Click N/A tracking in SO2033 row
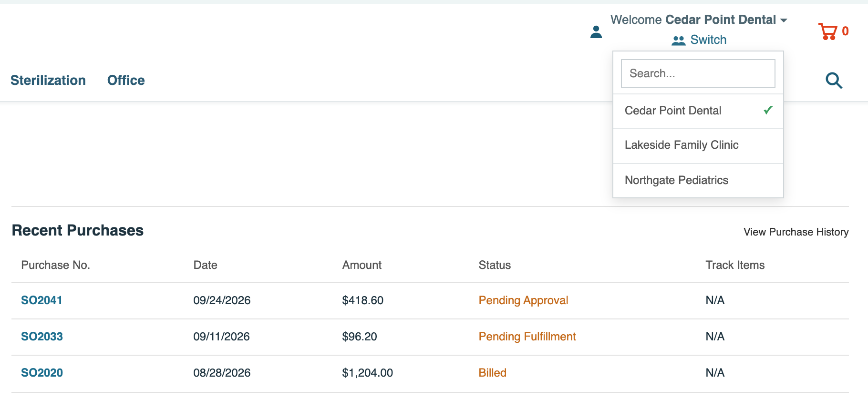Image resolution: width=868 pixels, height=410 pixels. coord(715,337)
